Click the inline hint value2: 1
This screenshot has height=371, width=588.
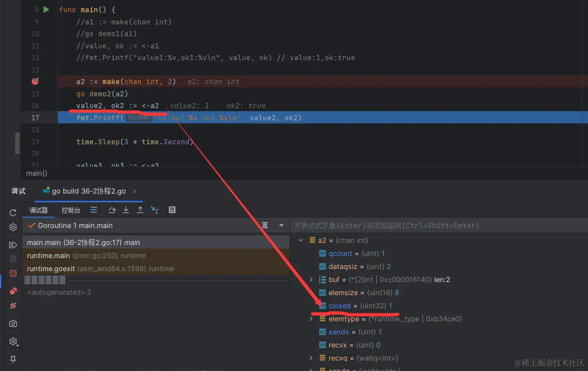(190, 106)
